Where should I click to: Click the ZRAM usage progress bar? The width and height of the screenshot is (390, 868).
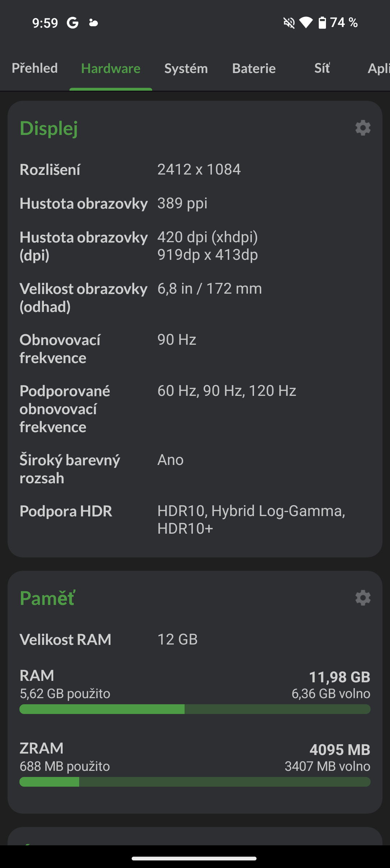pyautogui.click(x=194, y=782)
